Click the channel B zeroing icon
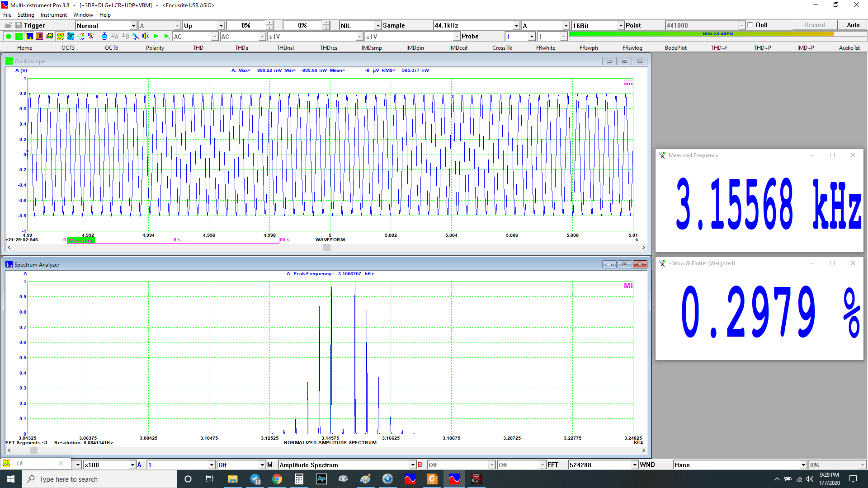This screenshot has height=488, width=868. [125, 37]
